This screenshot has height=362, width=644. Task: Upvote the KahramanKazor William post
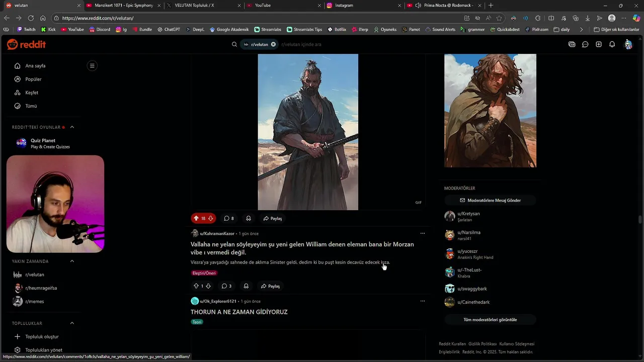pyautogui.click(x=196, y=286)
